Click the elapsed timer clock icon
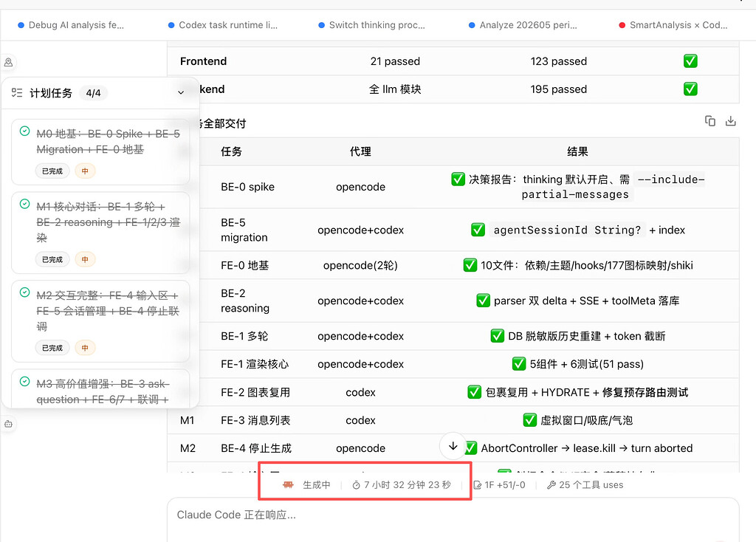Image resolution: width=756 pixels, height=542 pixels. tap(356, 485)
